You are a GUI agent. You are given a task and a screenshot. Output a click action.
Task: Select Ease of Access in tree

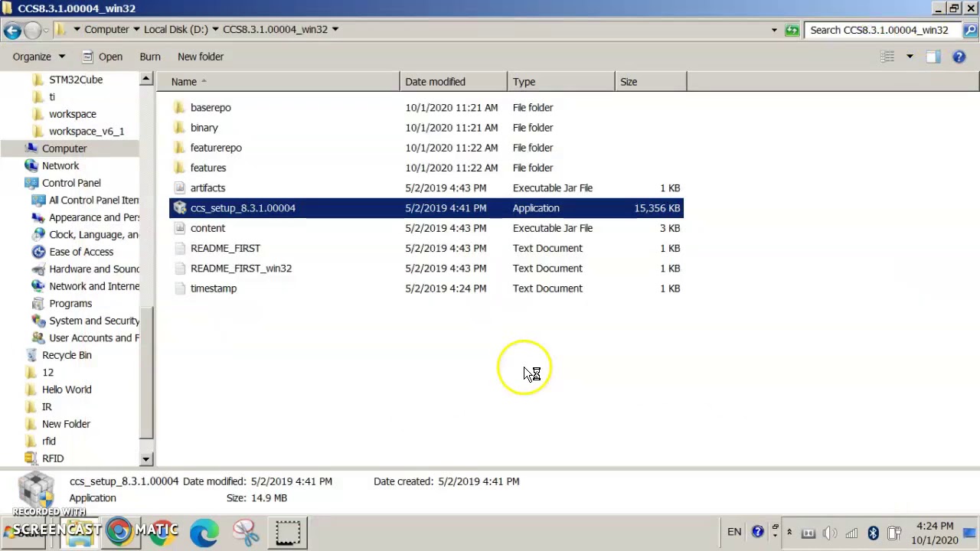click(81, 252)
